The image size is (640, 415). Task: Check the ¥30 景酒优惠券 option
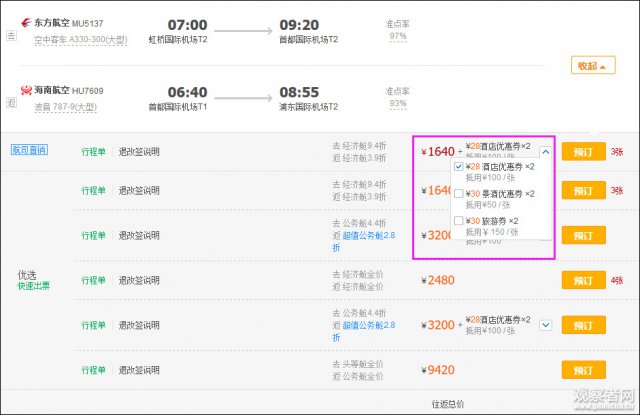[458, 193]
